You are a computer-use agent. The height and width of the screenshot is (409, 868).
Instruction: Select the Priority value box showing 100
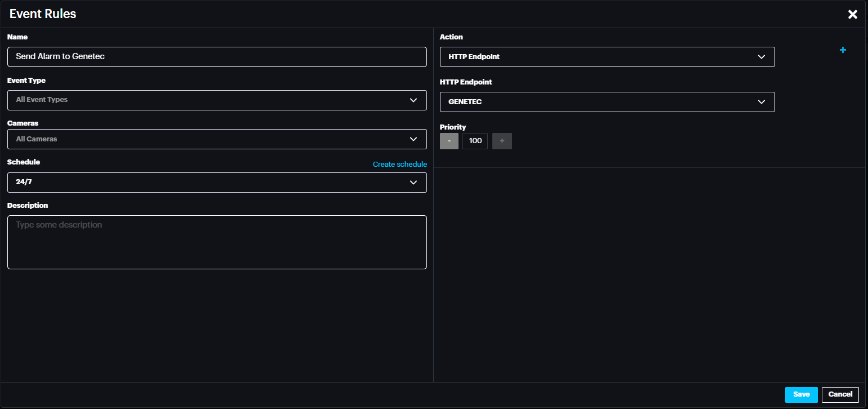[x=475, y=141]
